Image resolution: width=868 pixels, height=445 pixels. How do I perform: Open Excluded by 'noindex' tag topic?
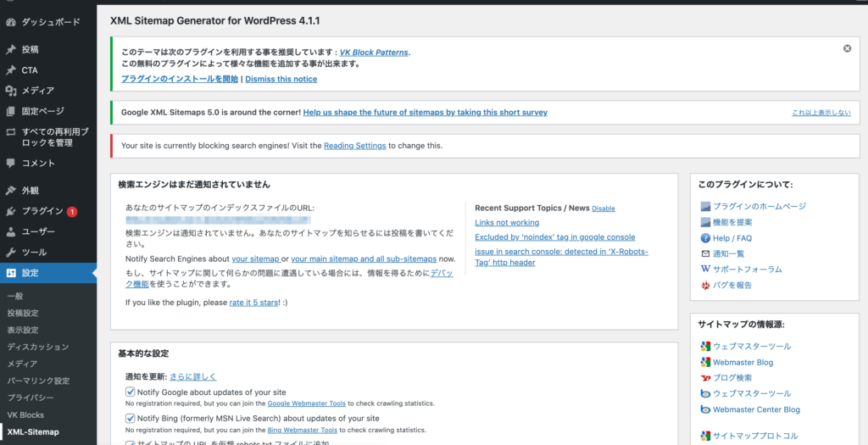pos(555,236)
